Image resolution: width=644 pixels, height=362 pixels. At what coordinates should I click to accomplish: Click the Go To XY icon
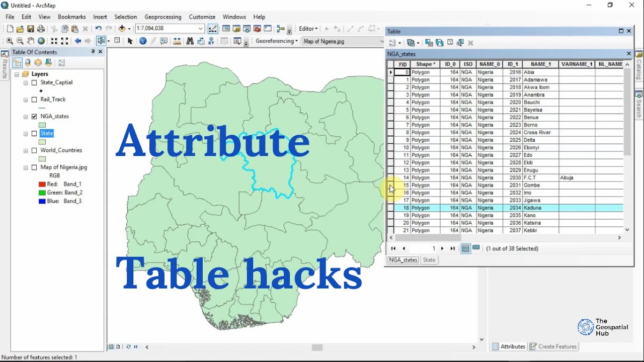(x=212, y=41)
